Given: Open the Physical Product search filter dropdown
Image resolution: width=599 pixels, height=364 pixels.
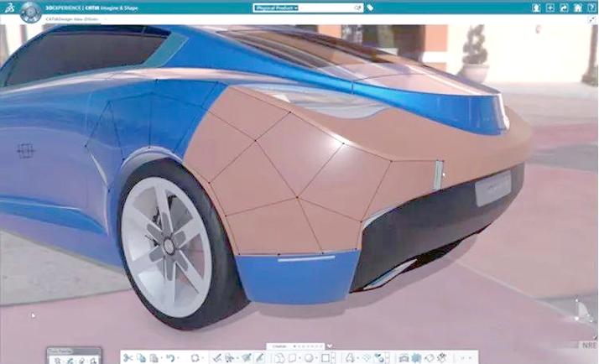Looking at the screenshot, I should coord(276,8).
